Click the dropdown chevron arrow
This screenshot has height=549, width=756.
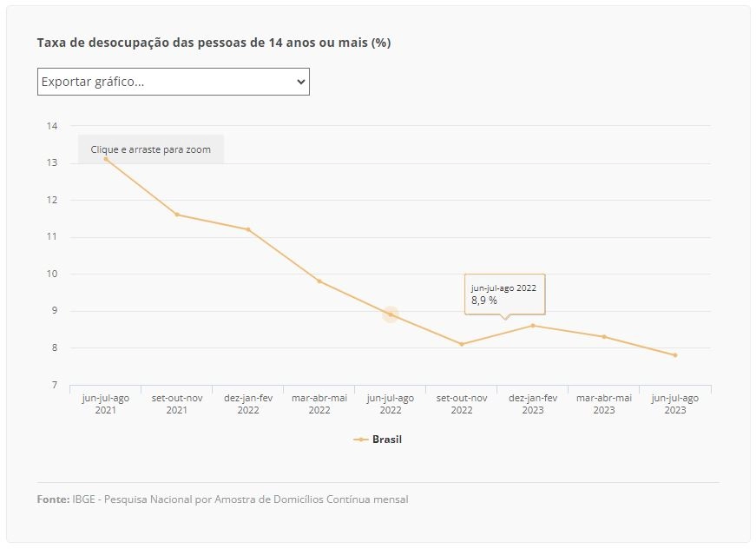pos(301,82)
